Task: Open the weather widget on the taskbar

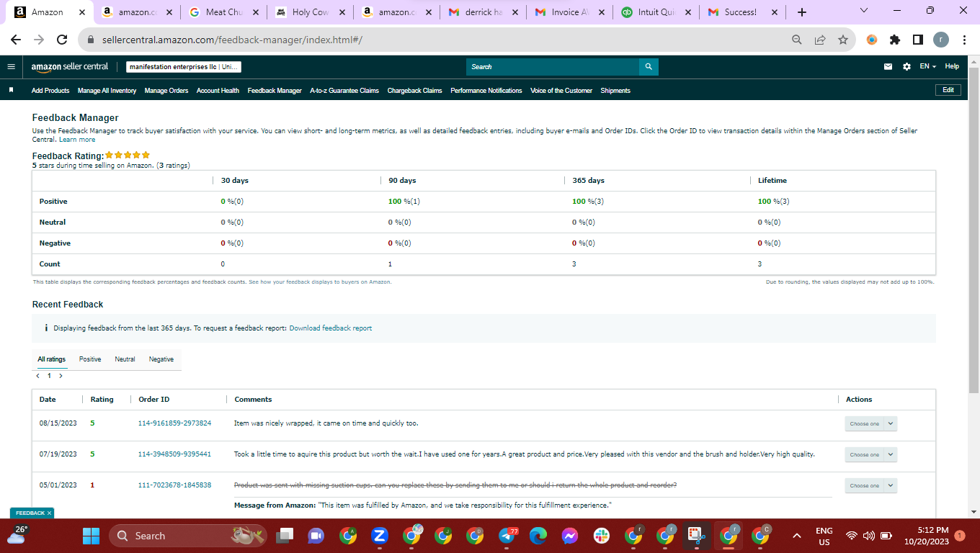Action: [x=19, y=535]
